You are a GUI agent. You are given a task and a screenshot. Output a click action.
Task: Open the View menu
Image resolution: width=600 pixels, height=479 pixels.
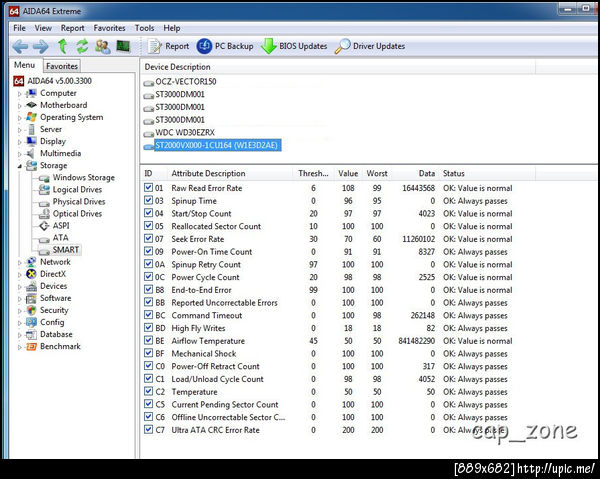43,28
